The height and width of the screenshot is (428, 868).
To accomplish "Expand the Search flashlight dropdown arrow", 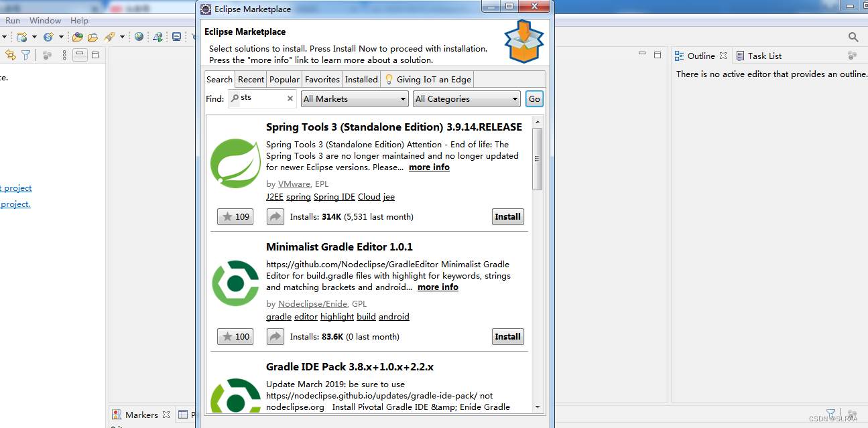I will (122, 37).
